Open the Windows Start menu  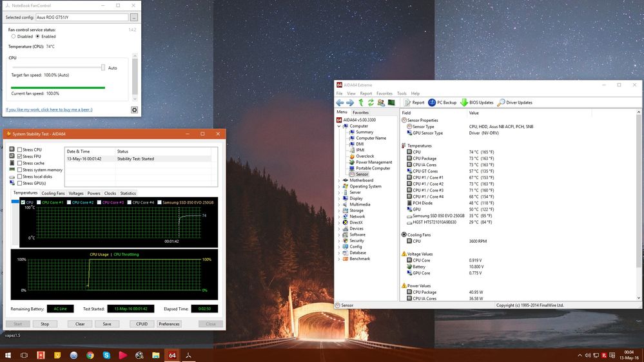coord(8,355)
